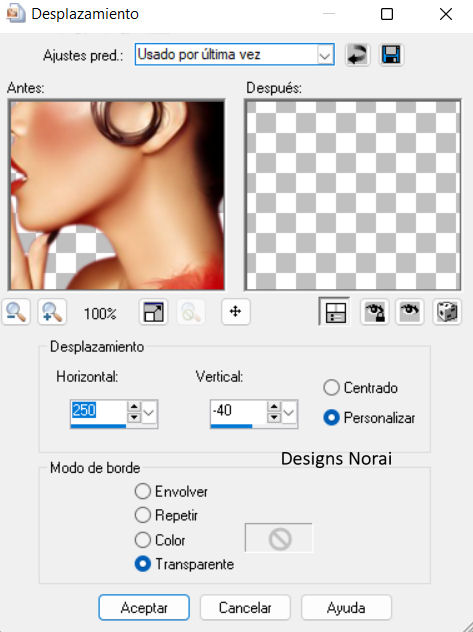This screenshot has height=632, width=473.
Task: Click the pan navigate crosshair icon
Action: (x=236, y=312)
